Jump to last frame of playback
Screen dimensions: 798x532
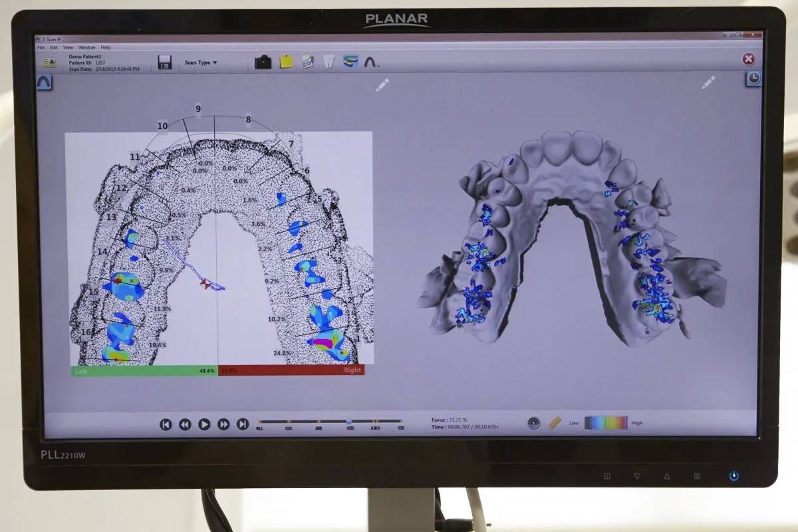click(x=243, y=424)
